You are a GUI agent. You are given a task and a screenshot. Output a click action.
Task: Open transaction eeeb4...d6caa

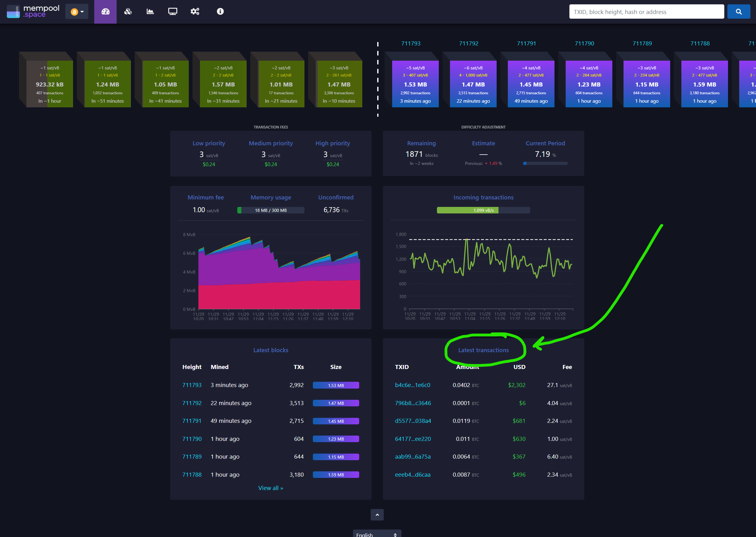click(x=412, y=474)
